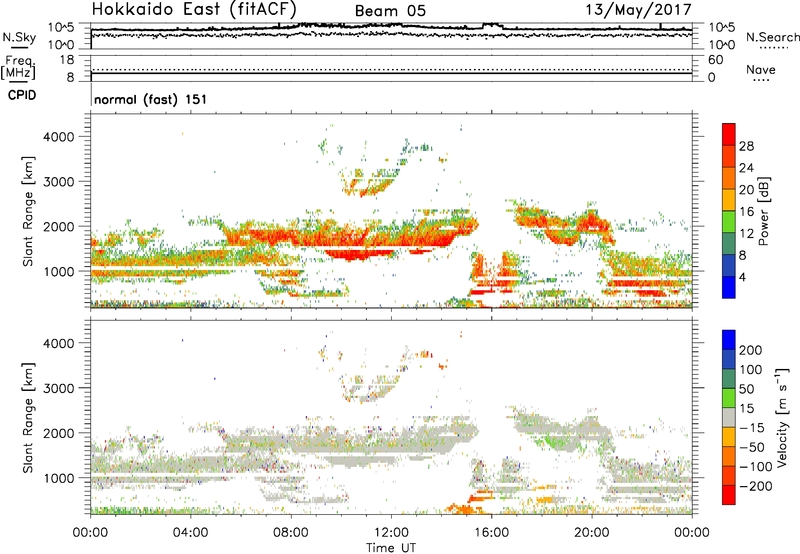Click the 'Time UT' axis title

click(x=391, y=548)
